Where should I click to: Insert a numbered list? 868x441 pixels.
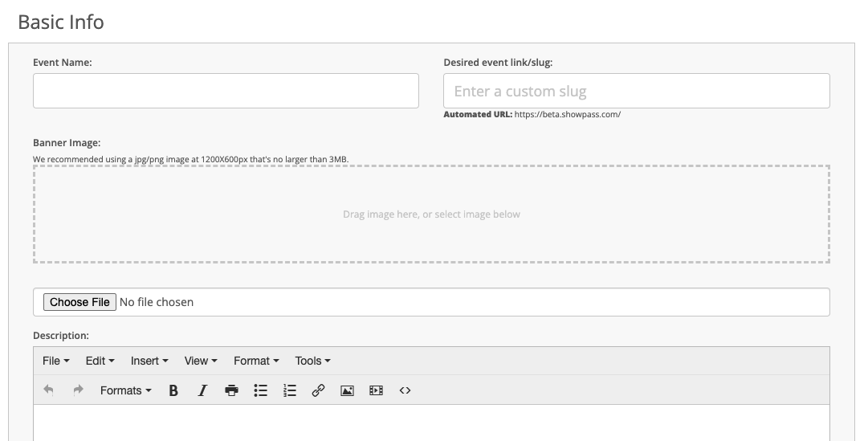click(x=290, y=390)
